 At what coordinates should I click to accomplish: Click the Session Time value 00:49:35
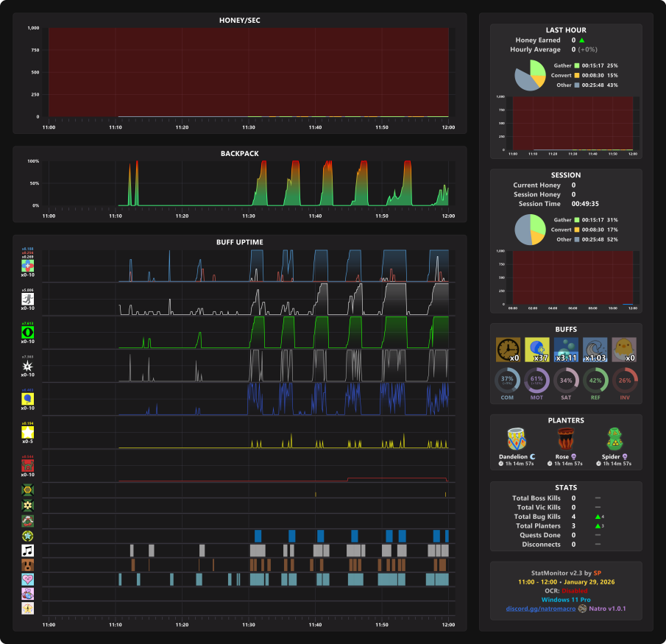(585, 204)
